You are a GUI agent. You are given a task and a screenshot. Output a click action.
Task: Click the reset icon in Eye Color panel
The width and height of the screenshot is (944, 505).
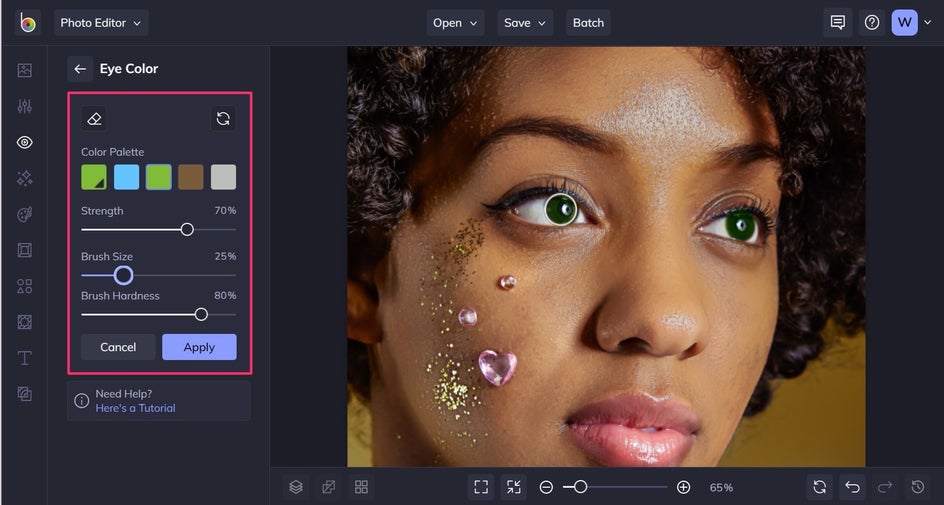click(x=223, y=119)
